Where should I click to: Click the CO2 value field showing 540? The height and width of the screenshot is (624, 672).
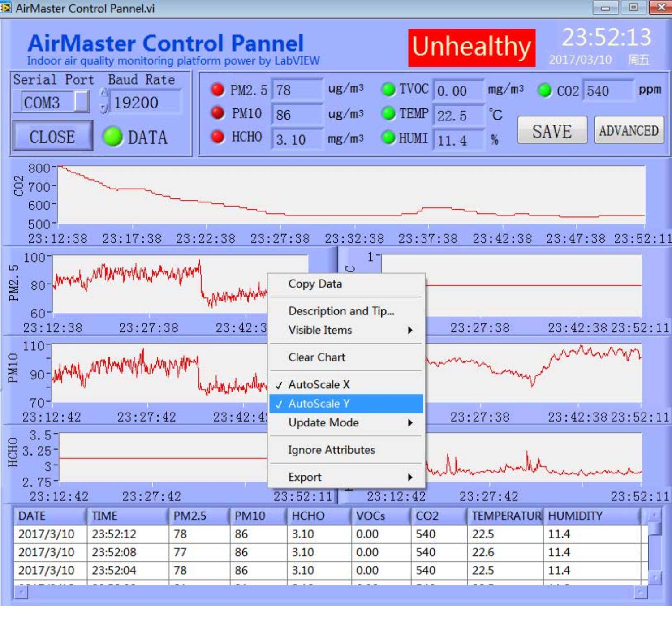point(609,91)
